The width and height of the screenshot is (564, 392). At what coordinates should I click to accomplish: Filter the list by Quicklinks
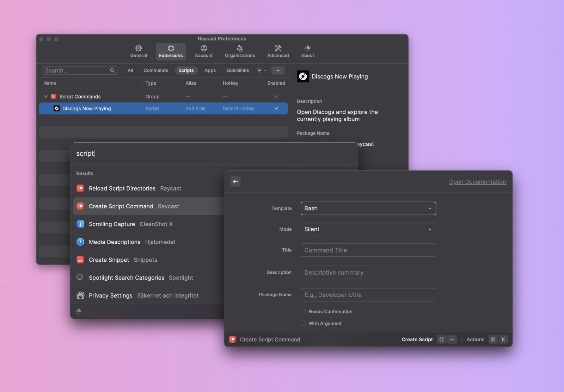238,70
